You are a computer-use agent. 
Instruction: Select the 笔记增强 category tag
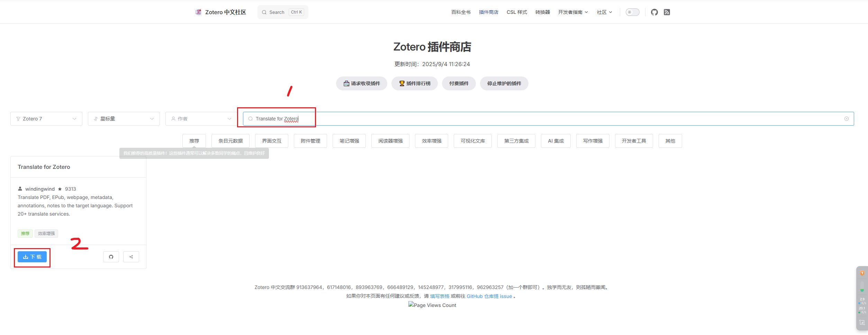point(349,141)
